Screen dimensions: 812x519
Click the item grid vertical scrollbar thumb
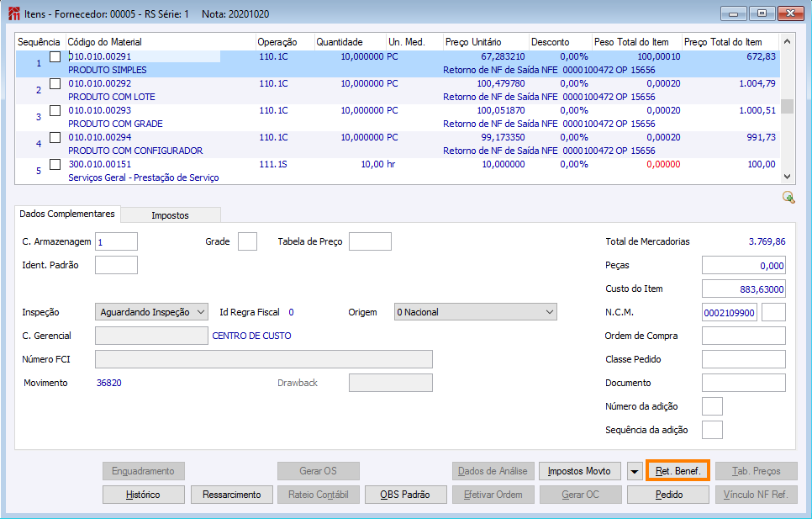(x=787, y=106)
